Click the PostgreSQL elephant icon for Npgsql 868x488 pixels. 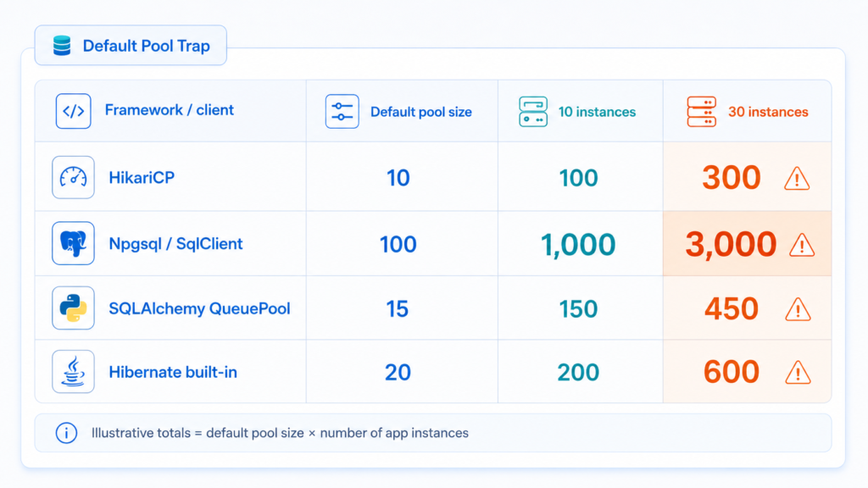pyautogui.click(x=73, y=243)
